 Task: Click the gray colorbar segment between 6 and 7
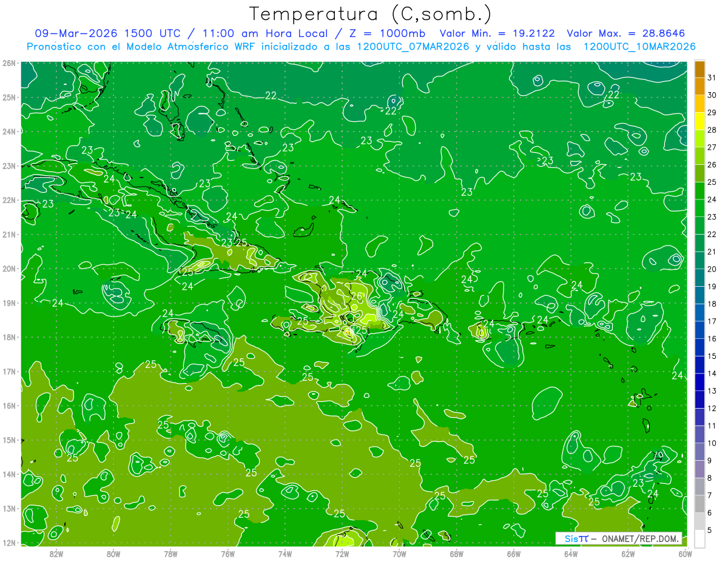699,504
